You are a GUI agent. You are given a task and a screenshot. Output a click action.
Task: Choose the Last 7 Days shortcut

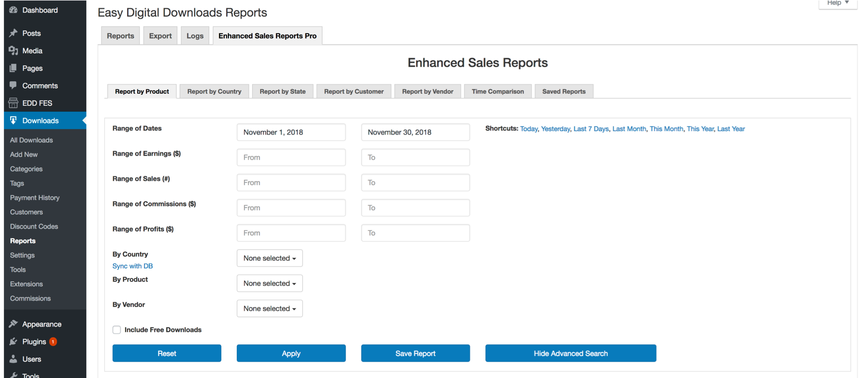[591, 129]
